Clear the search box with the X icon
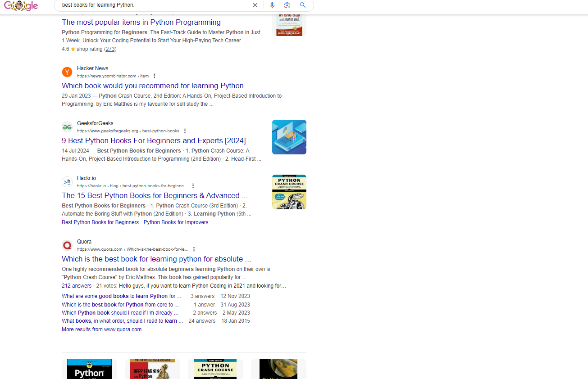588x379 pixels. click(x=255, y=5)
